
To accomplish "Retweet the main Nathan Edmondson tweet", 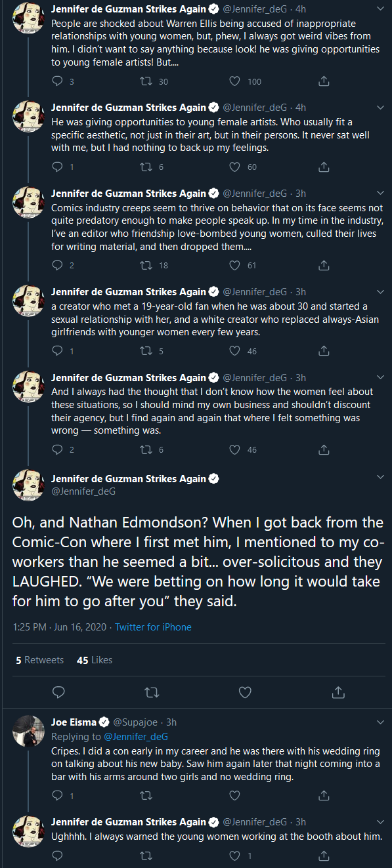I will tap(152, 692).
